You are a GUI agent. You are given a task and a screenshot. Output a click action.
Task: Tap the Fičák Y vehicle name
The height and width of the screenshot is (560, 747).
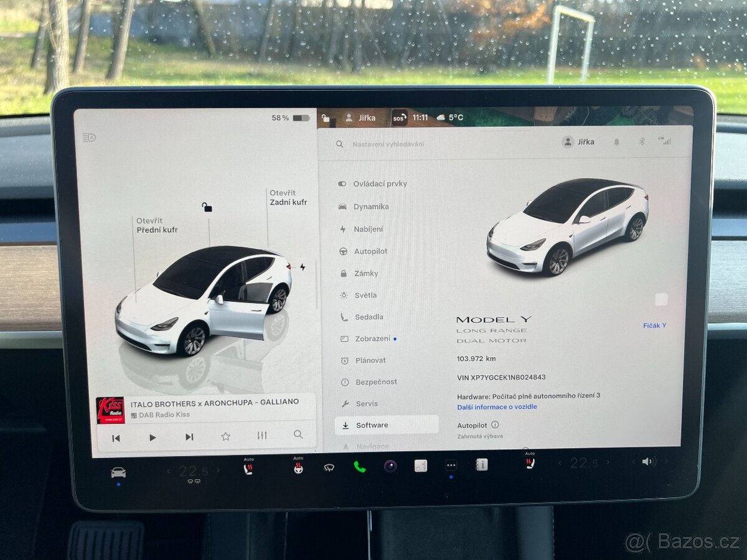(x=654, y=325)
